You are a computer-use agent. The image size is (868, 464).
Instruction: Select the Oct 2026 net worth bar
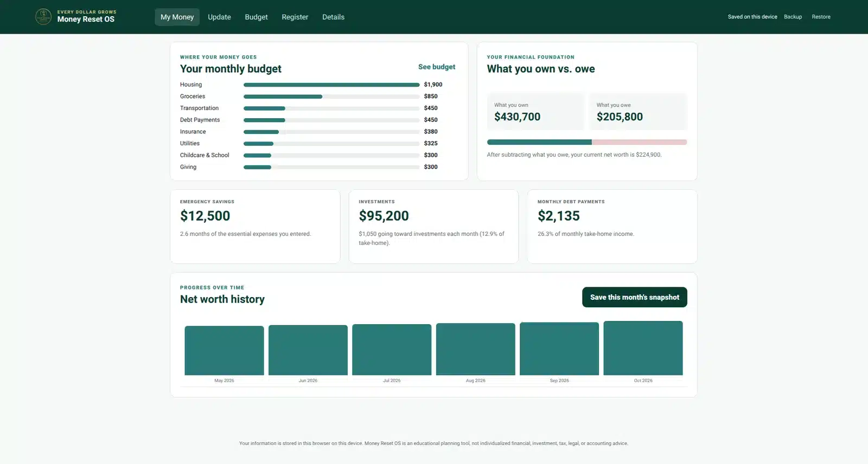point(643,348)
